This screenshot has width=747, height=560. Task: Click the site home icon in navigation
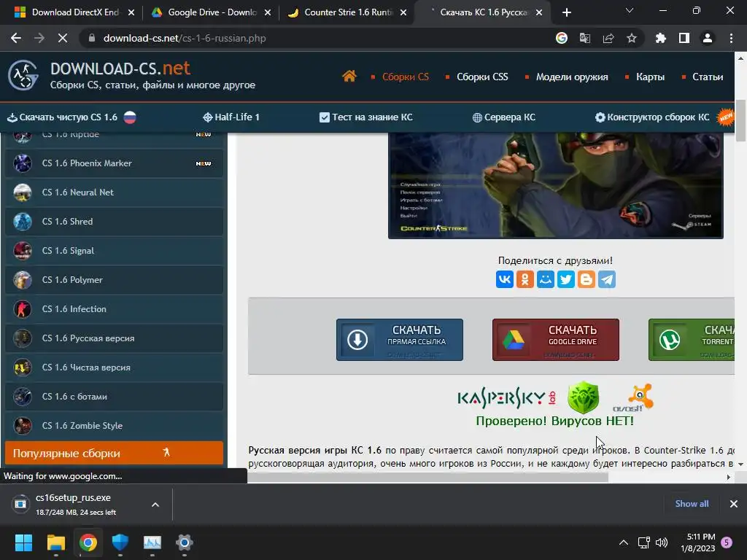click(349, 76)
